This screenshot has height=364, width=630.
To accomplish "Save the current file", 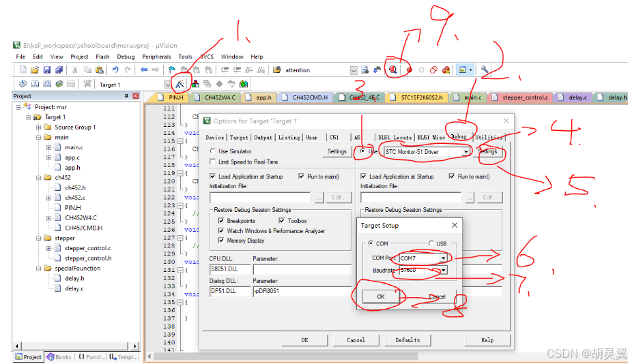I will (x=47, y=70).
